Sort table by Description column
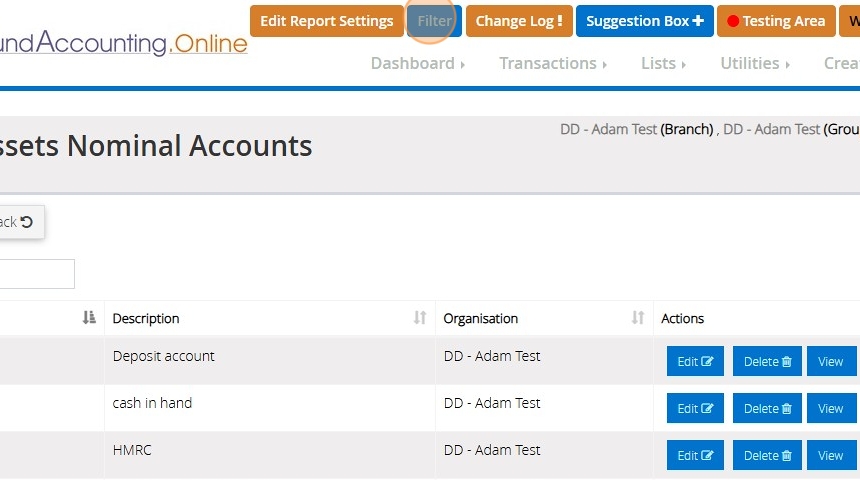Image resolution: width=860 pixels, height=480 pixels. (268, 318)
